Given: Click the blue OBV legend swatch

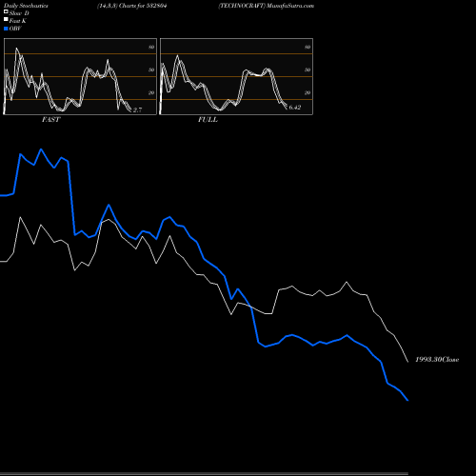Looking at the screenshot, I should coord(6,29).
